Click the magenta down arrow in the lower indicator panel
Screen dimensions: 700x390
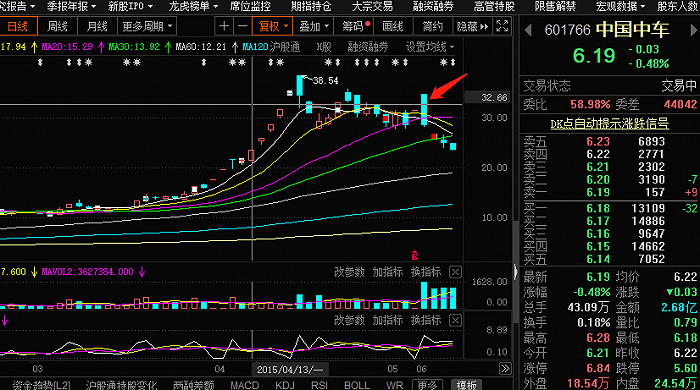[x=5, y=320]
